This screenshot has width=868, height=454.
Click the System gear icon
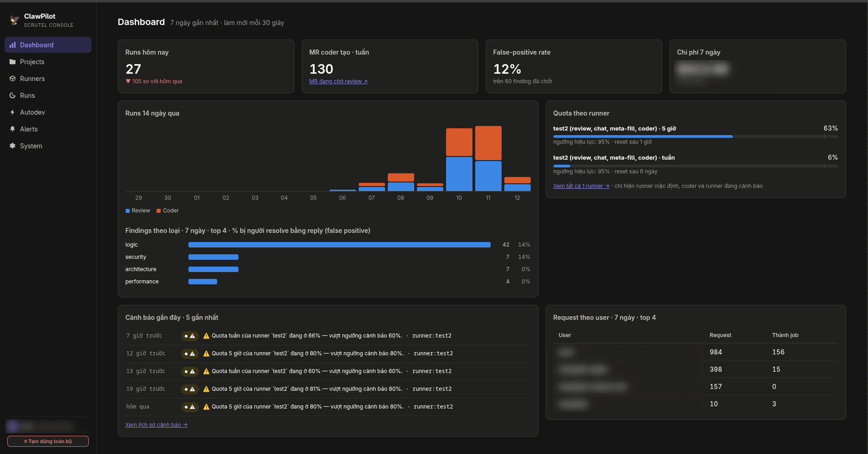tap(12, 146)
